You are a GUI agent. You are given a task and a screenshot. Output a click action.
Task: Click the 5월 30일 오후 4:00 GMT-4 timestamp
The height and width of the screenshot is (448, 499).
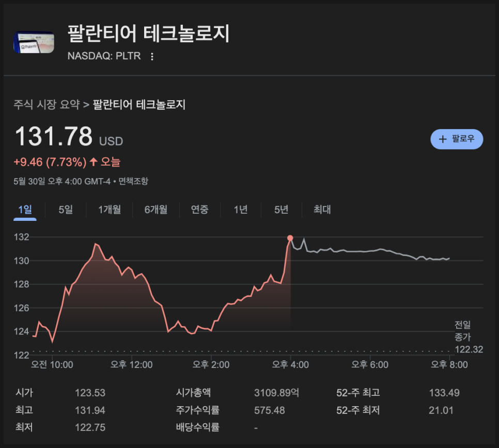point(62,181)
